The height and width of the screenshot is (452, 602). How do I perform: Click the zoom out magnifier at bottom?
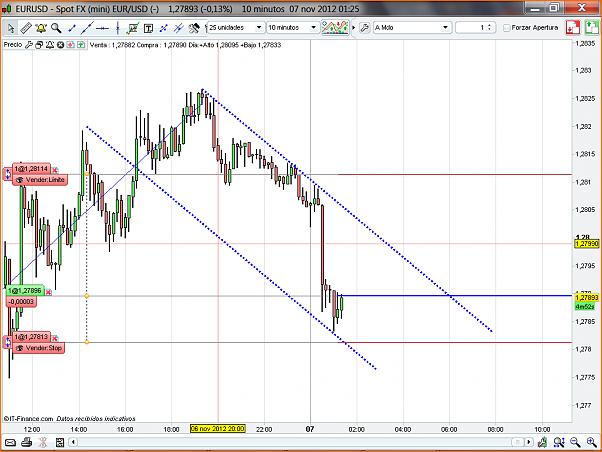click(x=575, y=442)
